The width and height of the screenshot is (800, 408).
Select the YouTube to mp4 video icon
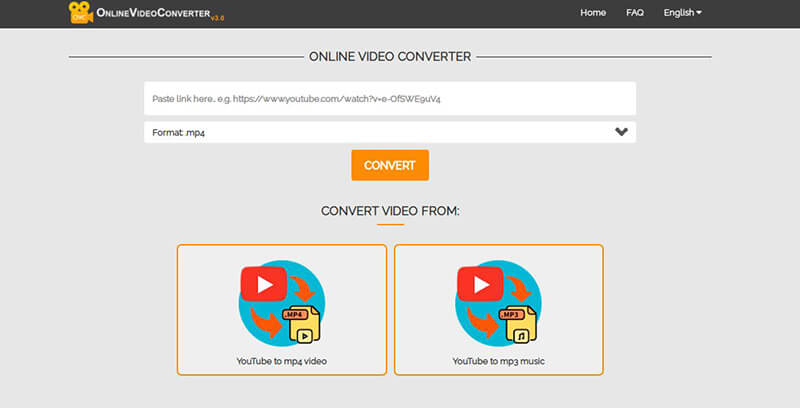click(282, 303)
